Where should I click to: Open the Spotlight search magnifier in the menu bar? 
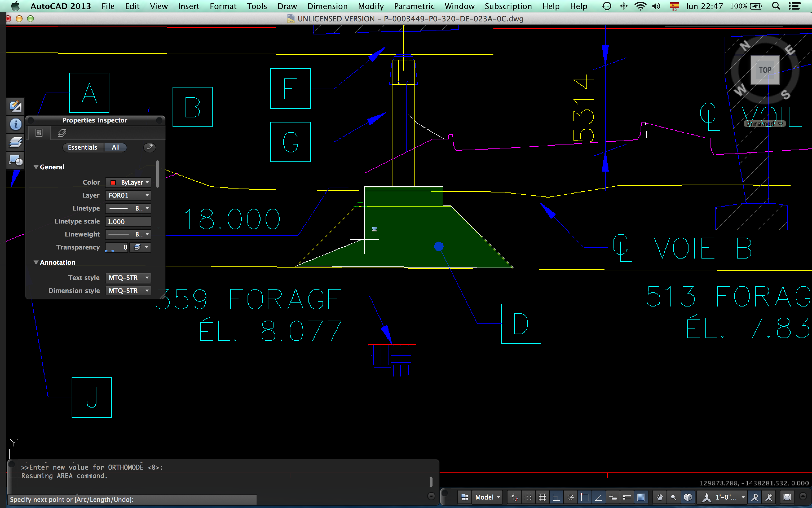click(x=776, y=6)
